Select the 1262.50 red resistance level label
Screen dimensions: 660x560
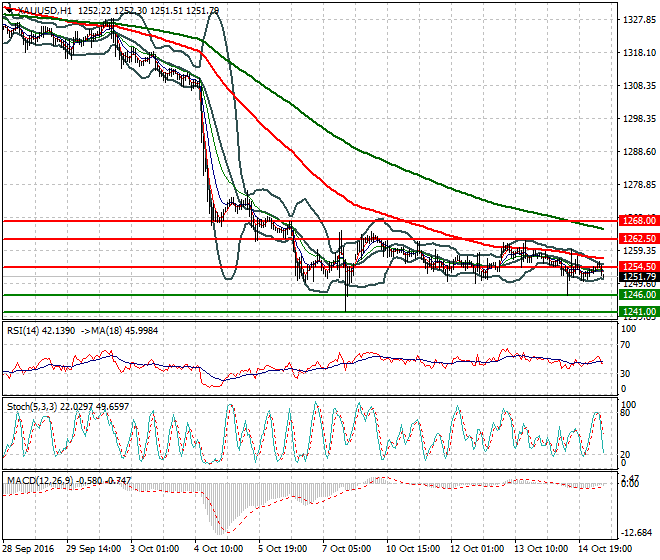[639, 239]
